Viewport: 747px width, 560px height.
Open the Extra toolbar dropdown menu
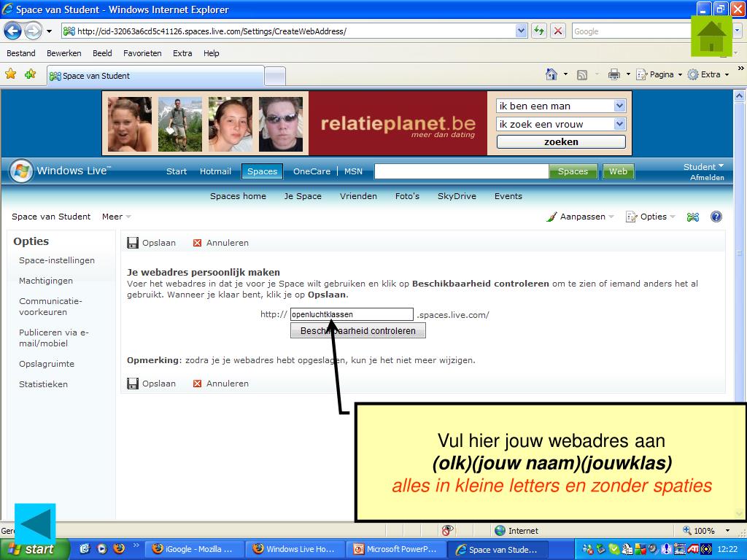pos(709,75)
